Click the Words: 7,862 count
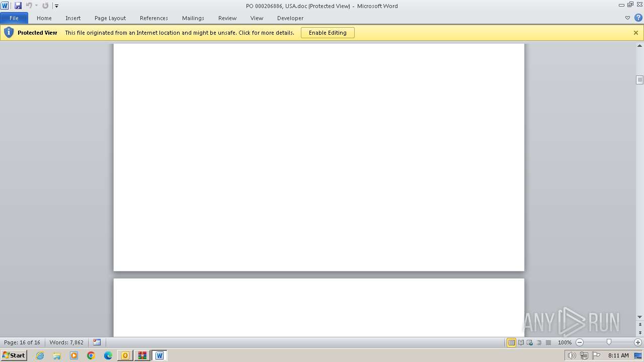Image resolution: width=644 pixels, height=362 pixels. (x=66, y=342)
